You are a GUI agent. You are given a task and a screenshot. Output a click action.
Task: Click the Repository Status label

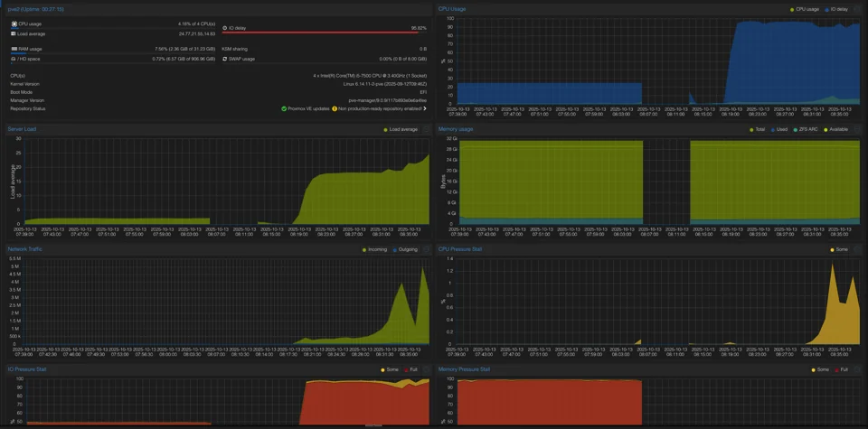28,109
